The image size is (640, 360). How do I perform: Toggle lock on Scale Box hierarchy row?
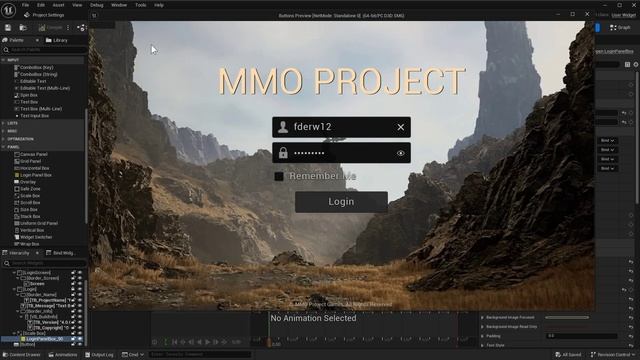pos(73,333)
